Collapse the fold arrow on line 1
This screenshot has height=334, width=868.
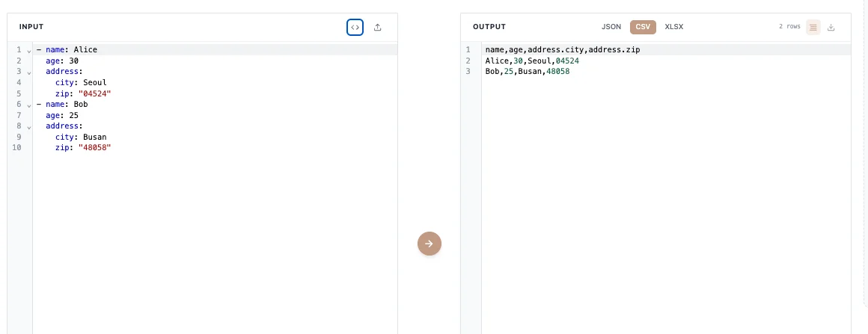[28, 51]
